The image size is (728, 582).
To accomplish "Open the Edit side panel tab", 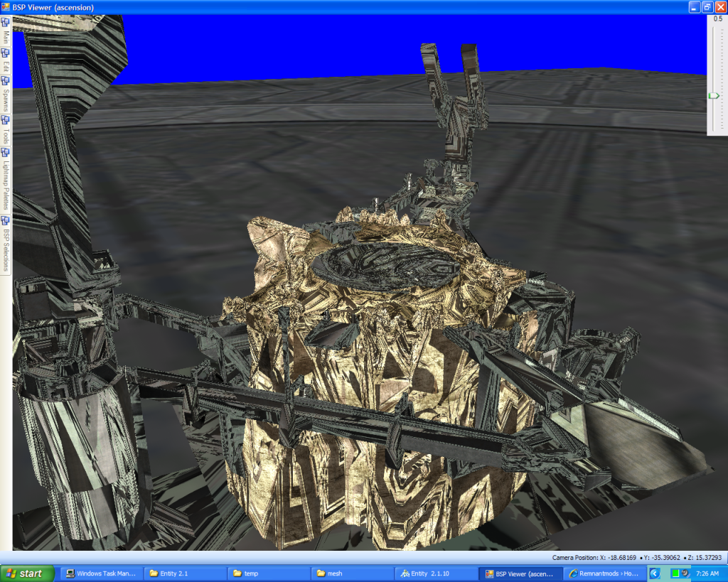I will point(6,60).
